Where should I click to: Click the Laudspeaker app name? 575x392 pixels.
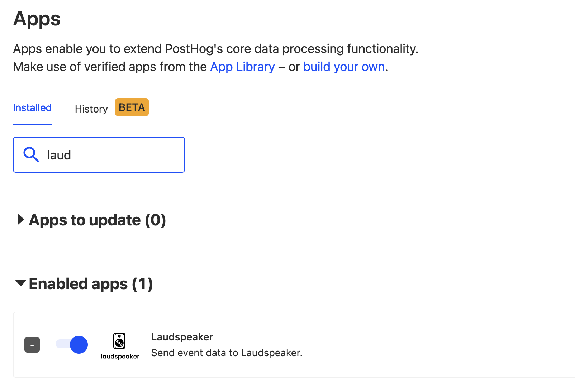pyautogui.click(x=182, y=336)
